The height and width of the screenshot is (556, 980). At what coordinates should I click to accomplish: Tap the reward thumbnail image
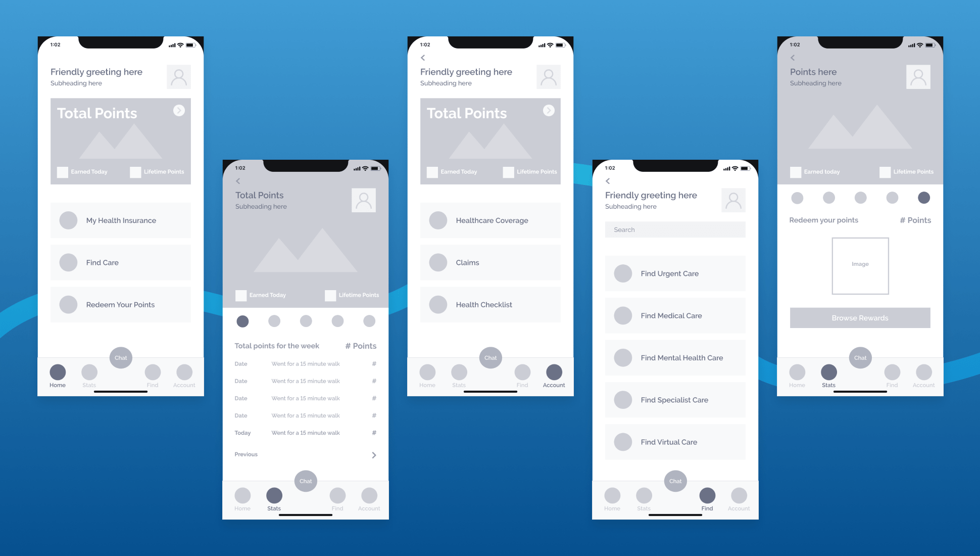[861, 265]
